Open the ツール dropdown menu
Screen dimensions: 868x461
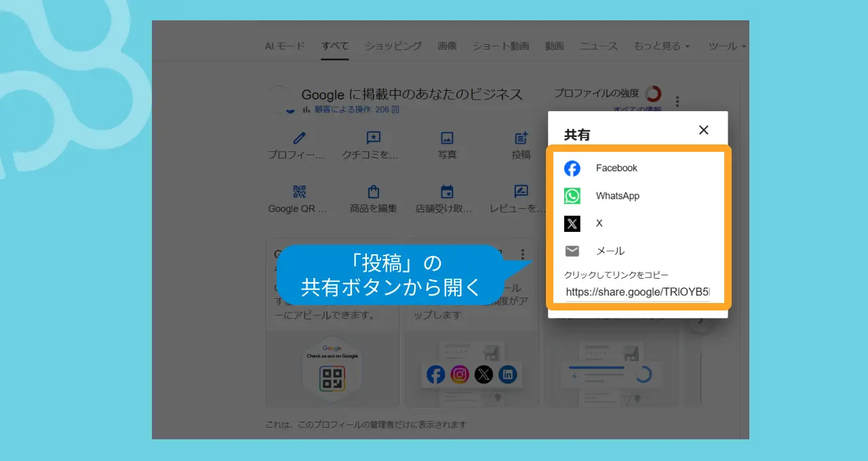(727, 46)
